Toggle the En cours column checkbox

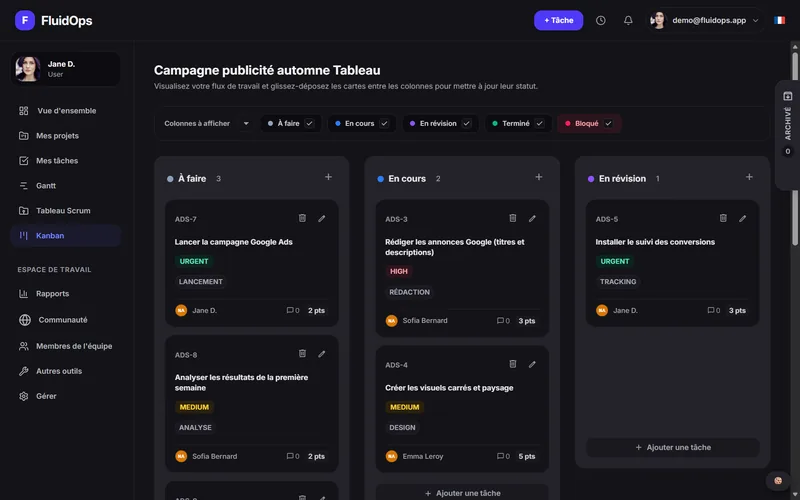[384, 123]
